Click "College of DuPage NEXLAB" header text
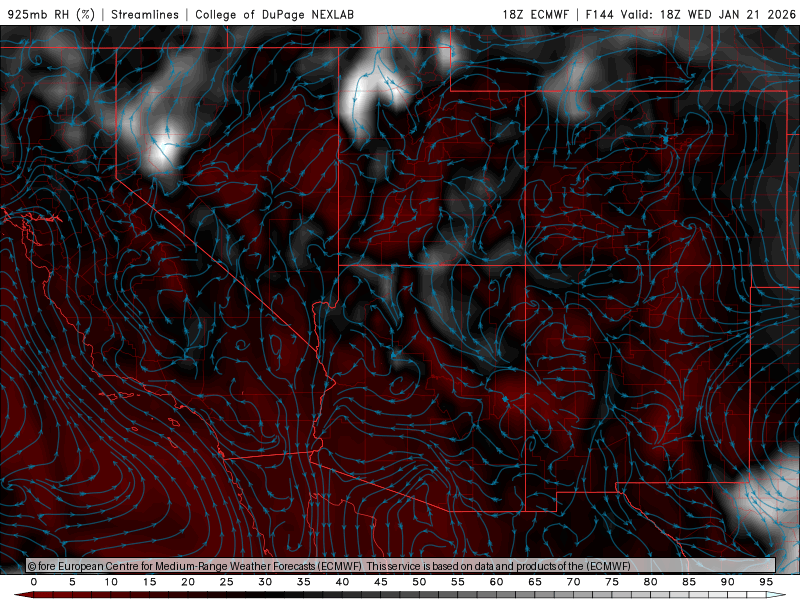The height and width of the screenshot is (600, 800). pyautogui.click(x=274, y=14)
